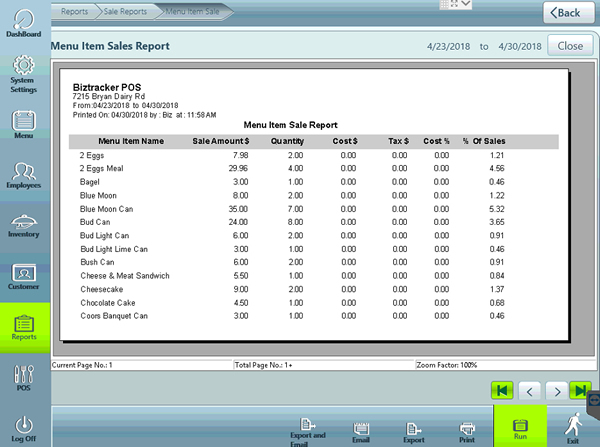The height and width of the screenshot is (447, 600).
Task: Click the round icon at right edge
Action: (594, 400)
